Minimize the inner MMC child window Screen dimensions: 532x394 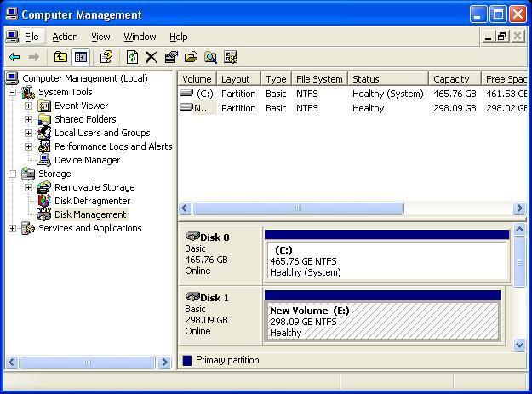coord(489,36)
